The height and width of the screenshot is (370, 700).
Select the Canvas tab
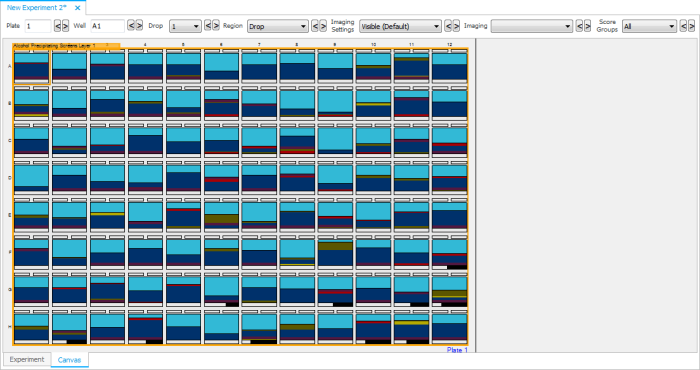pos(69,360)
